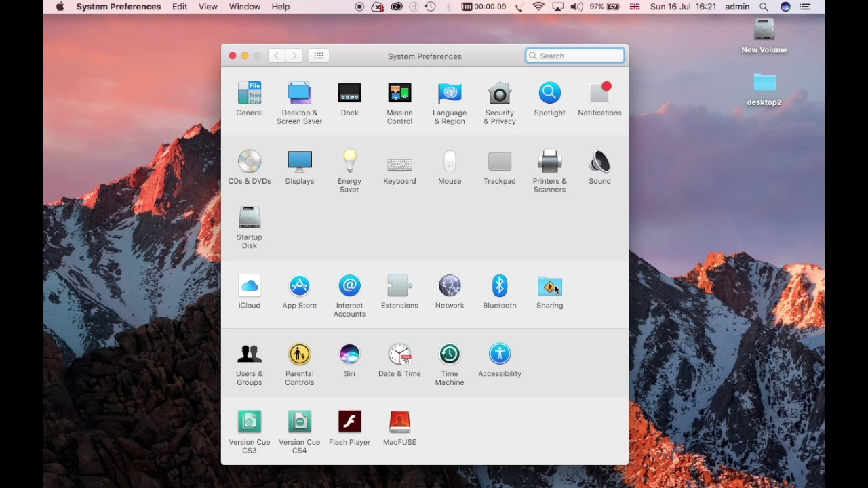Image resolution: width=868 pixels, height=488 pixels.
Task: Open Trackpad preferences
Action: coord(500,167)
